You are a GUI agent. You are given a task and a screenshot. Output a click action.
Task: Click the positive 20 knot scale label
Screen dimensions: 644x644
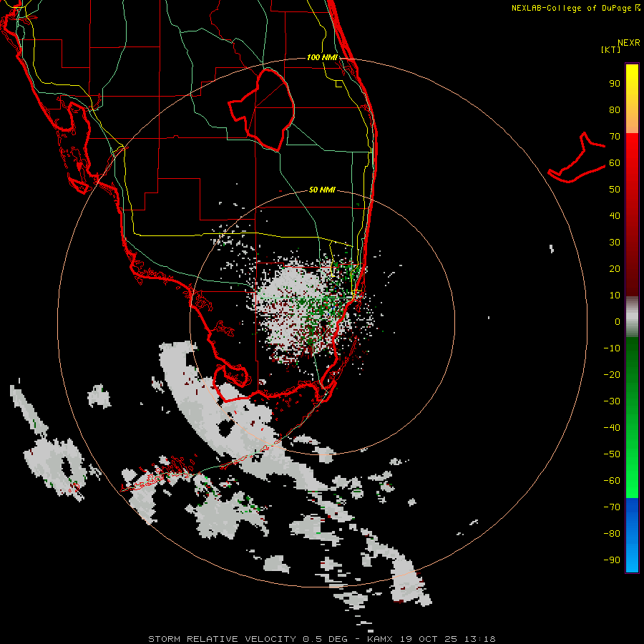tap(615, 269)
